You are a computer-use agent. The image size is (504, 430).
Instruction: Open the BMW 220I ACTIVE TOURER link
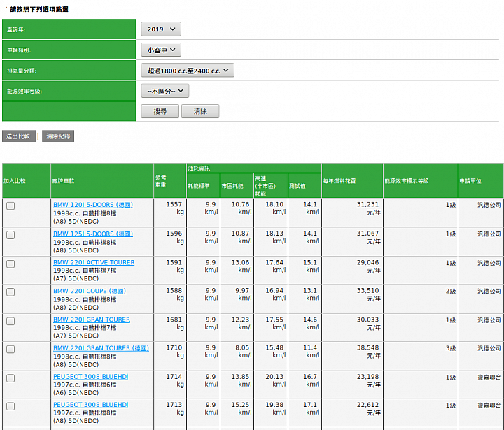(94, 262)
